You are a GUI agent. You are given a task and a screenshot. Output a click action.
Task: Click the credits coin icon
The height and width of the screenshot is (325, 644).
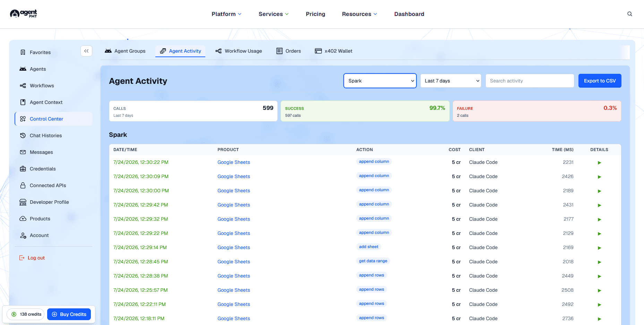tap(14, 314)
